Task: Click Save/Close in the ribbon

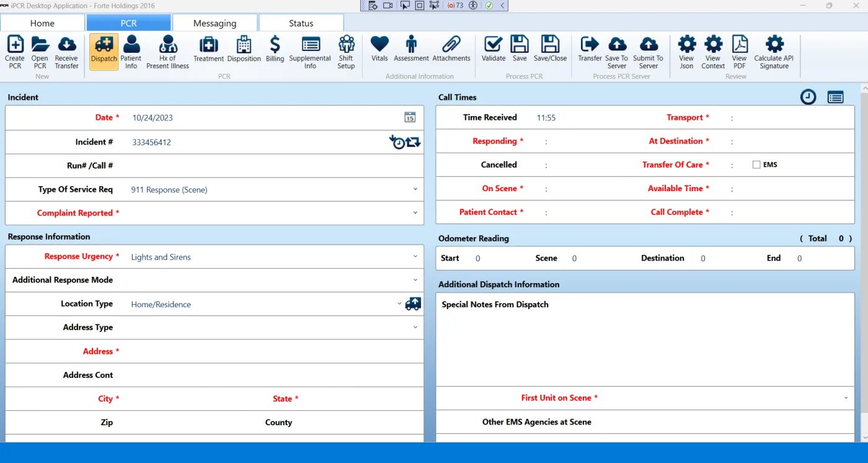Action: pyautogui.click(x=550, y=49)
